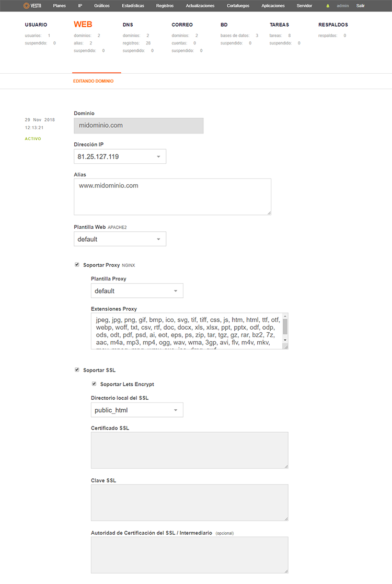Click the scroll up arrow in Extensiones Proxy
392x584 pixels.
click(x=285, y=316)
